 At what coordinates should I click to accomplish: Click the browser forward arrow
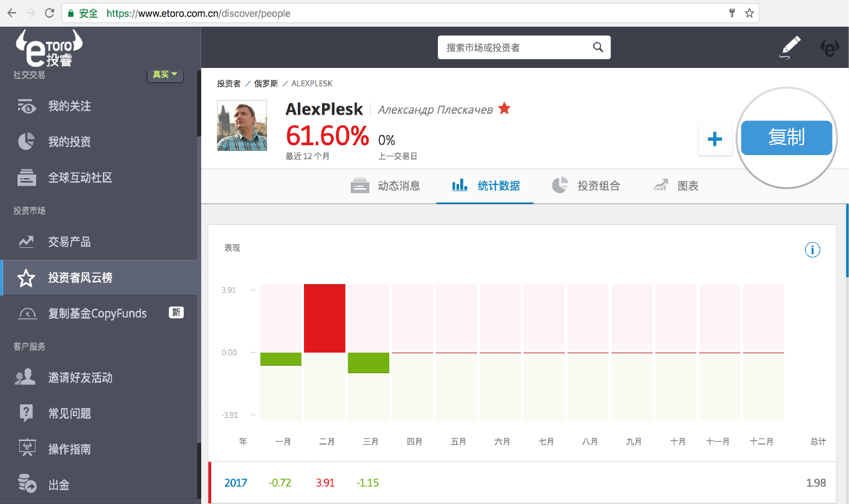(31, 12)
